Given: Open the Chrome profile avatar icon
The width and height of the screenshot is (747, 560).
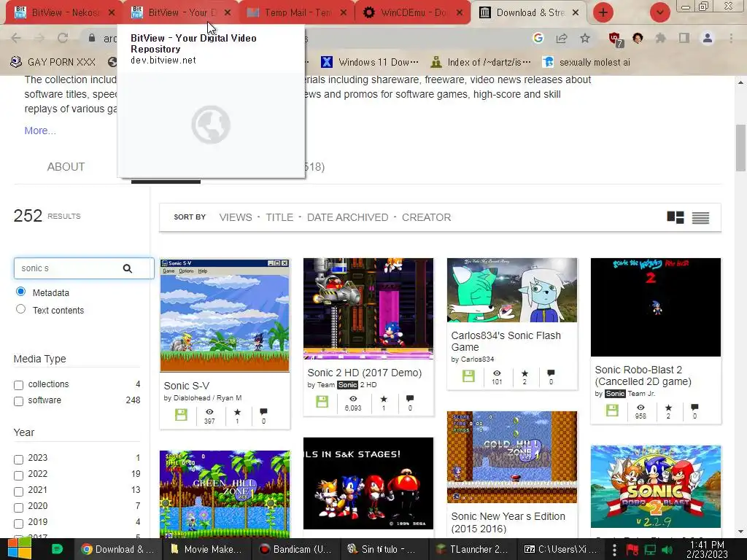Looking at the screenshot, I should pos(708,38).
